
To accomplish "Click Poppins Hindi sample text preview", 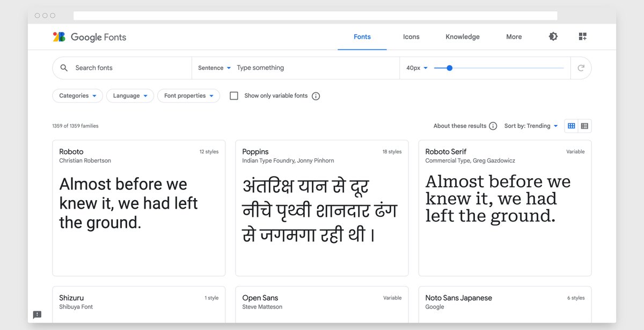I will coord(320,210).
